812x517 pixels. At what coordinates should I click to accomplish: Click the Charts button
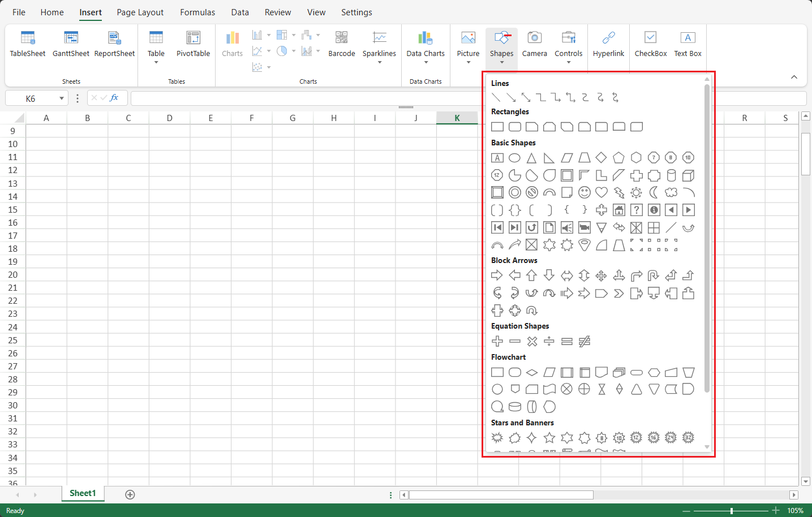coord(232,44)
